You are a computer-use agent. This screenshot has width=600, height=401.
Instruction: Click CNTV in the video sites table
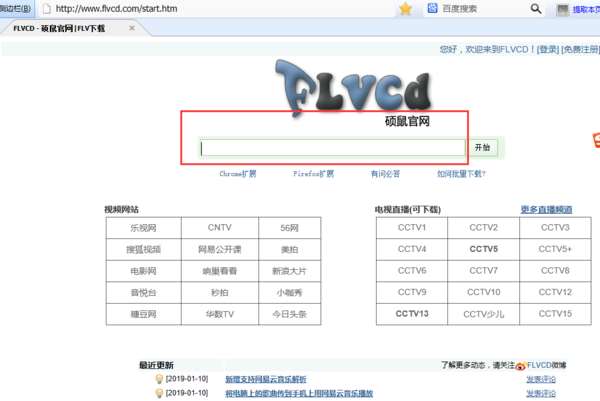point(220,228)
